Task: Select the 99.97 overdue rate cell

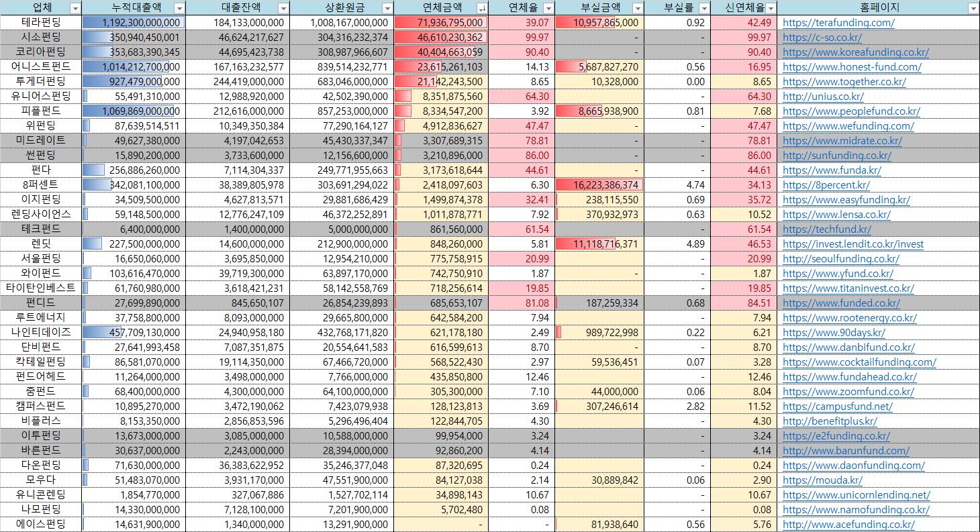Action: coord(522,38)
